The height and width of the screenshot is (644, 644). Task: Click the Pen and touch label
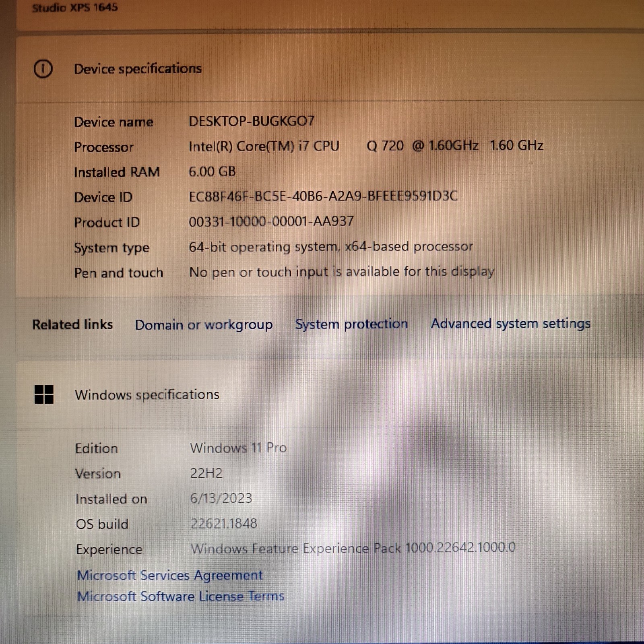[x=119, y=273]
